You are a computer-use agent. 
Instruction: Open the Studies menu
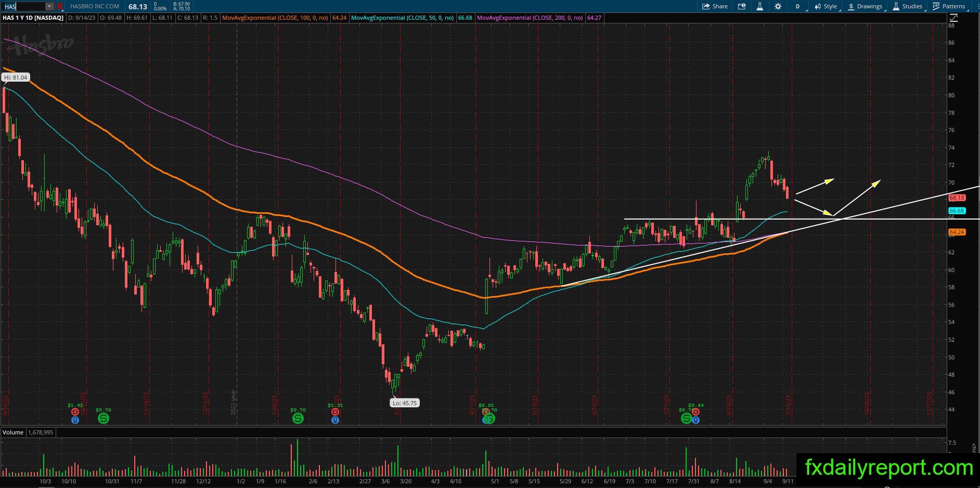908,6
